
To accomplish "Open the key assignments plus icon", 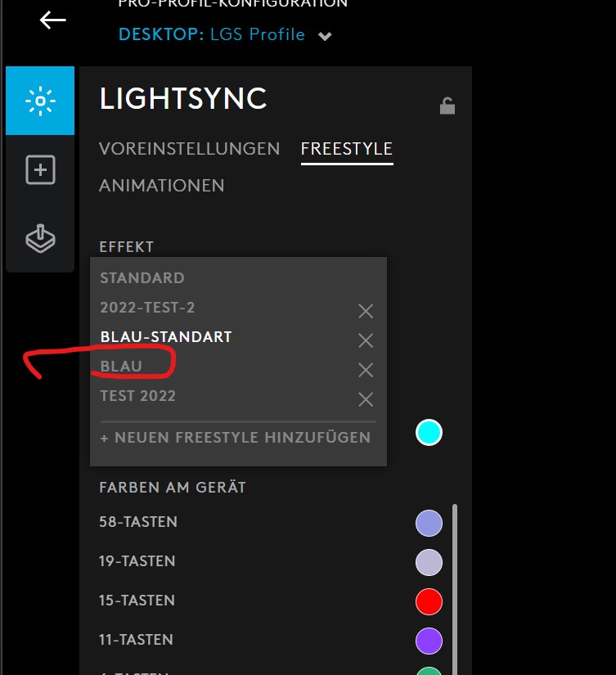I will coord(39,169).
